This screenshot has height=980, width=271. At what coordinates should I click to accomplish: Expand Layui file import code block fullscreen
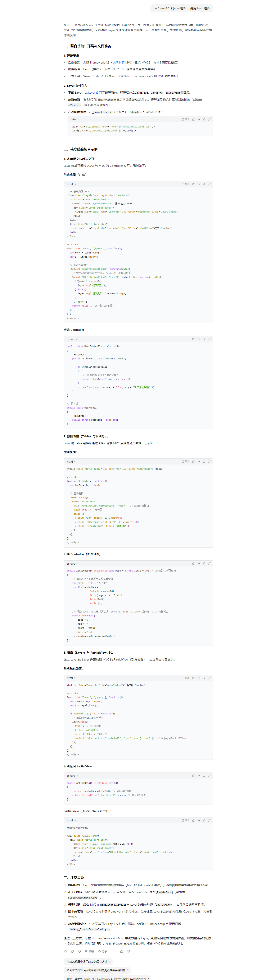(x=209, y=119)
